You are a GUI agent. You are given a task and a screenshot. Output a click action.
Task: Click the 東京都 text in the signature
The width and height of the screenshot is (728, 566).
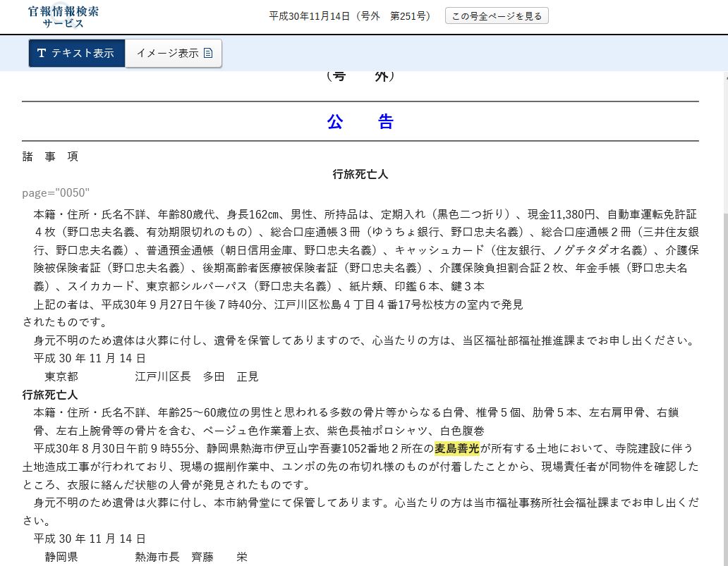(x=61, y=376)
